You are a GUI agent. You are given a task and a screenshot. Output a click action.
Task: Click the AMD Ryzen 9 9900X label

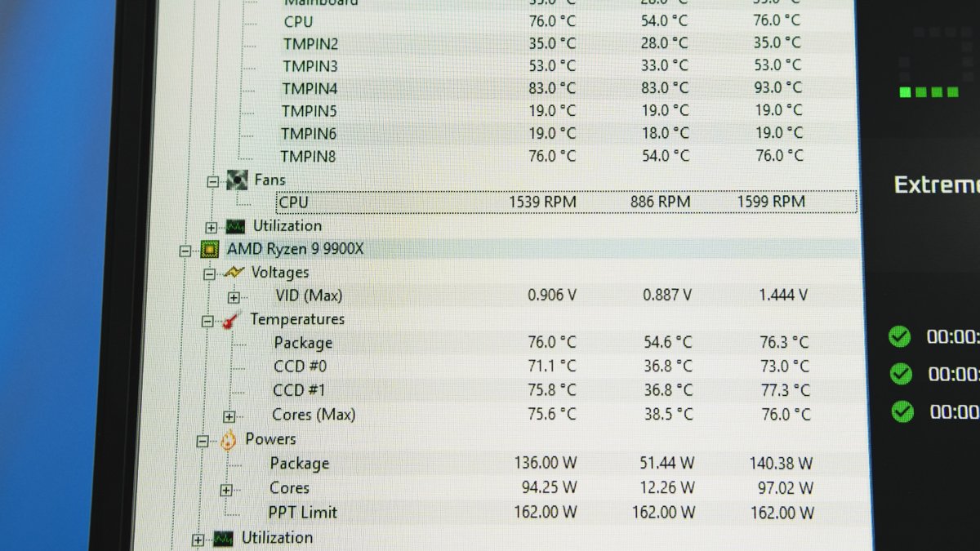[295, 249]
